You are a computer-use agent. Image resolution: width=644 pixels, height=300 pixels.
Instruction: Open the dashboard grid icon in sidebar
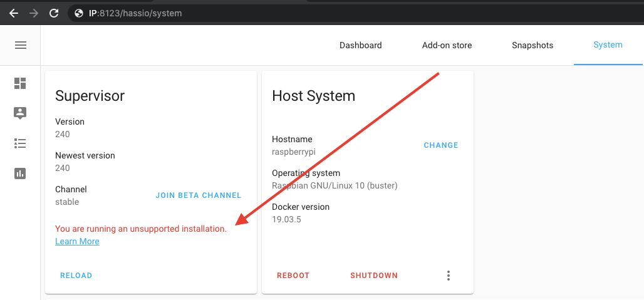tap(20, 83)
